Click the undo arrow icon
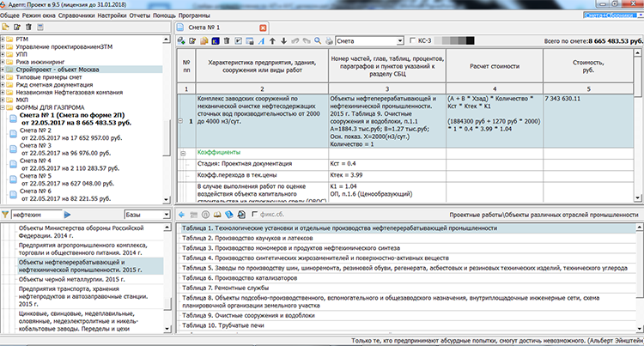The height and width of the screenshot is (346, 644). [295, 40]
